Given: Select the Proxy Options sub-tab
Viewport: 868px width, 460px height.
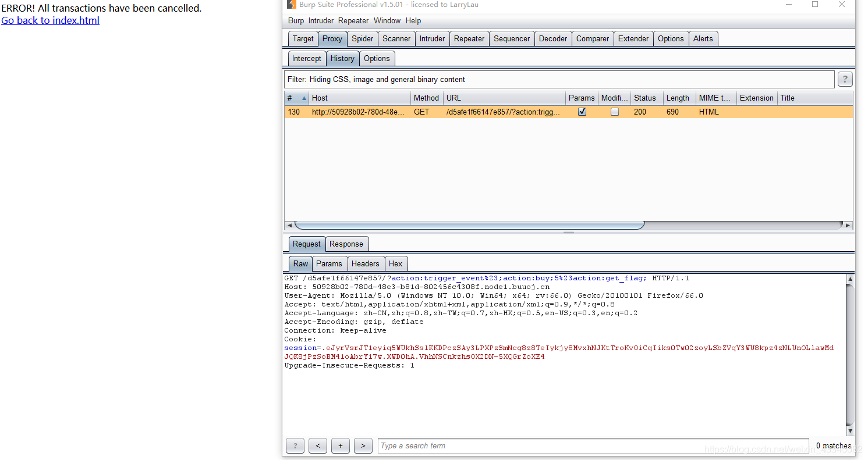Looking at the screenshot, I should (377, 59).
